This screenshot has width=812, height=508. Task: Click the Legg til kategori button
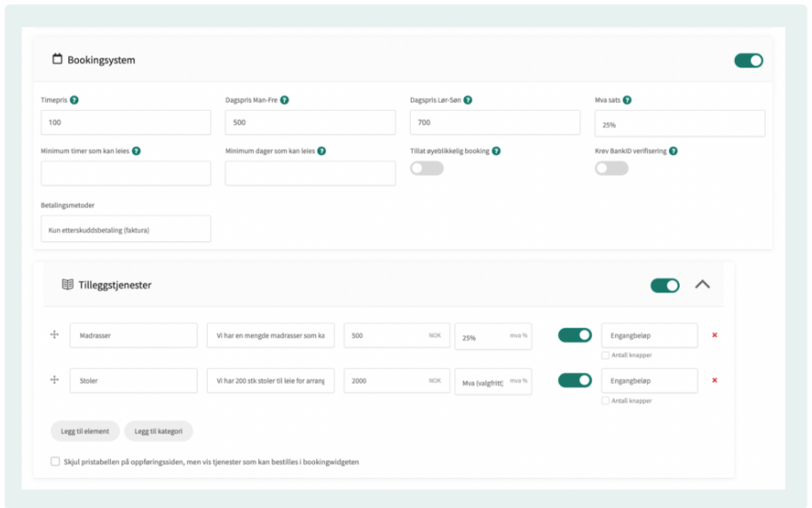158,431
